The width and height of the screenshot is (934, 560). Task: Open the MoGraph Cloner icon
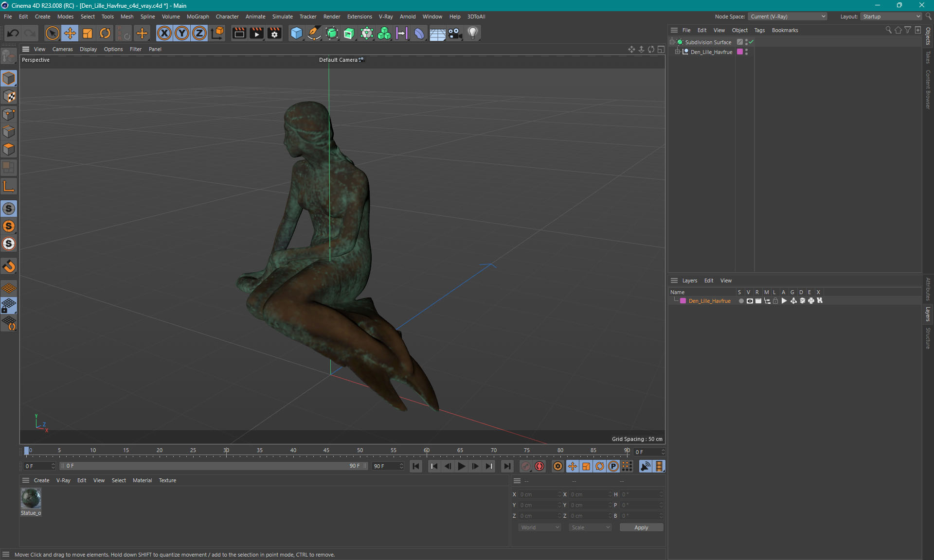384,33
